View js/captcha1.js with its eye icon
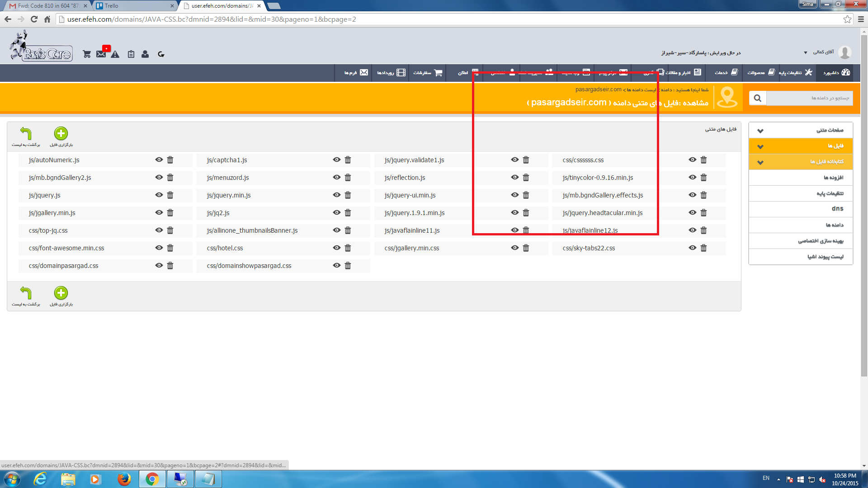Image resolution: width=868 pixels, height=488 pixels. pyautogui.click(x=337, y=160)
